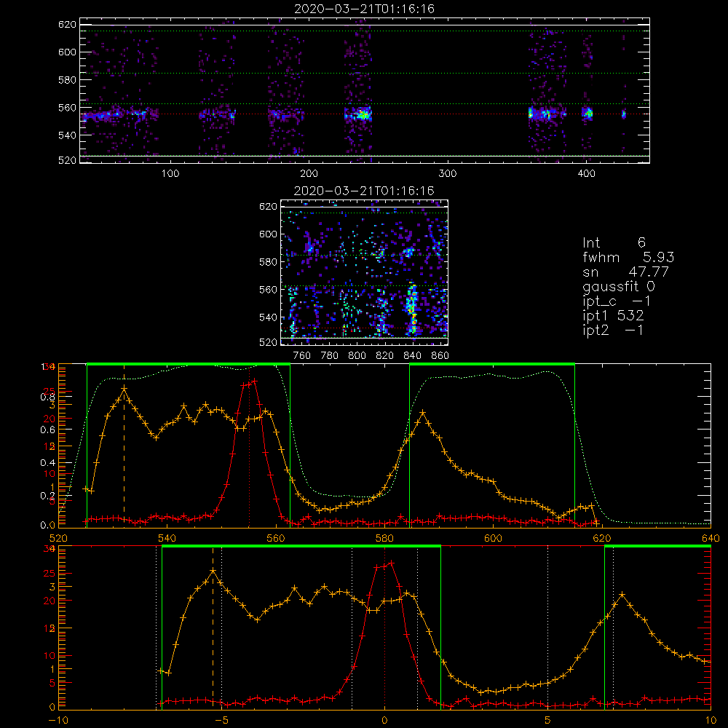Click the red curve's peak in the -10 to 10 plot

[x=392, y=563]
